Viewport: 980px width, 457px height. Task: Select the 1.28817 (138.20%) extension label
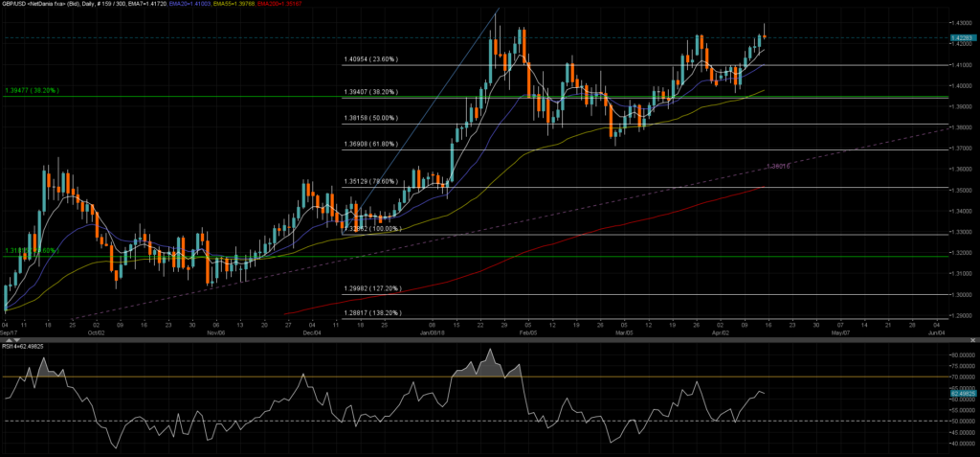[x=371, y=312]
